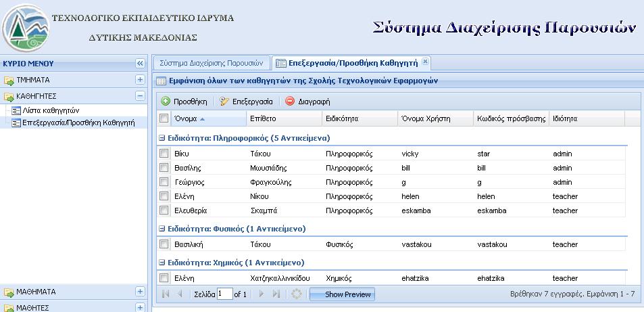Collapse the Χημικός group
Viewport: 644px width, 312px height.
coord(162,263)
